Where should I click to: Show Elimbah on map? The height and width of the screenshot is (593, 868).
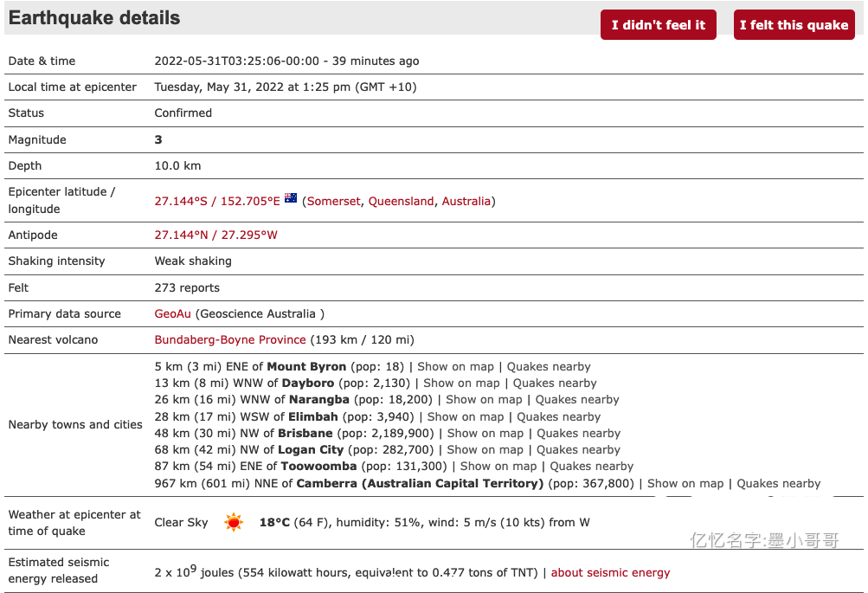466,416
